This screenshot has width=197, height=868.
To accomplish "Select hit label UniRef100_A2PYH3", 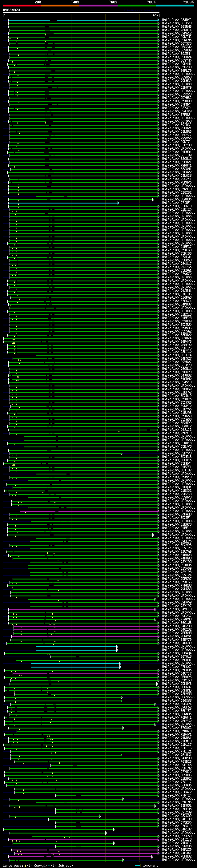I will (177, 145).
